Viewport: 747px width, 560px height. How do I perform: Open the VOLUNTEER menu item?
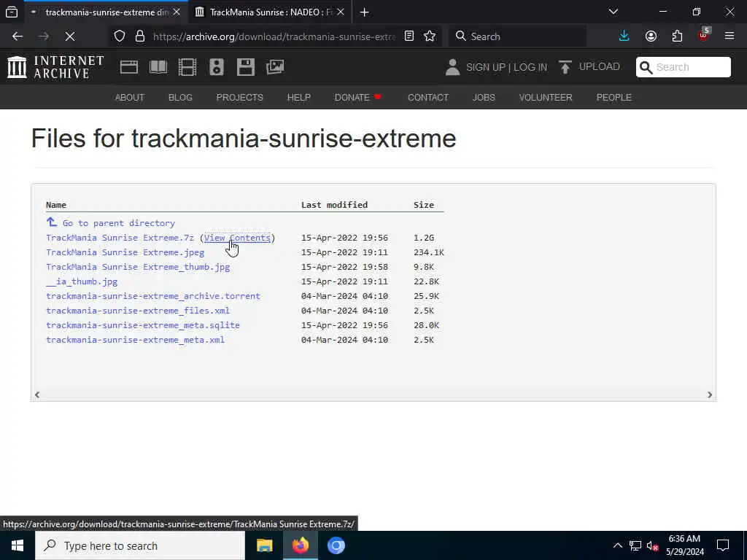pyautogui.click(x=546, y=97)
